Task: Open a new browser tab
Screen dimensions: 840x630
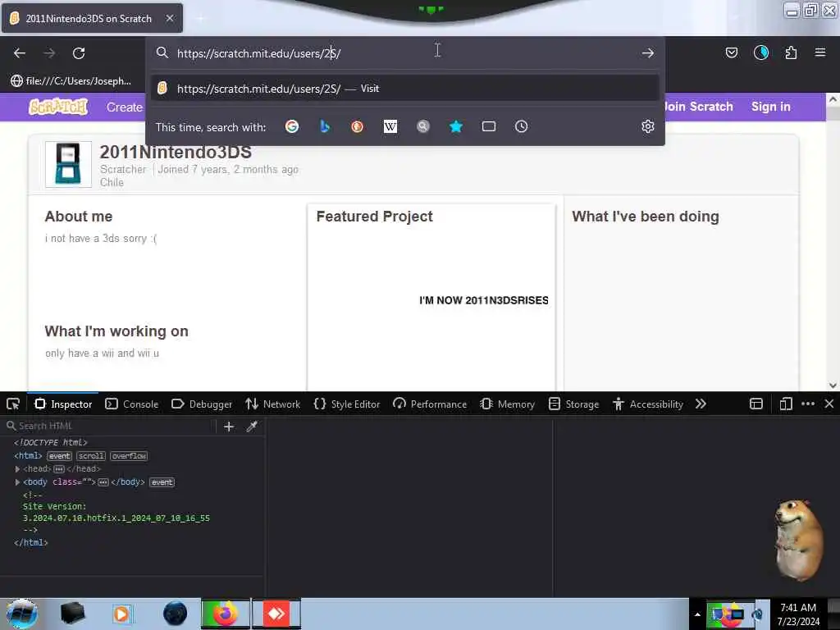Action: 200,18
